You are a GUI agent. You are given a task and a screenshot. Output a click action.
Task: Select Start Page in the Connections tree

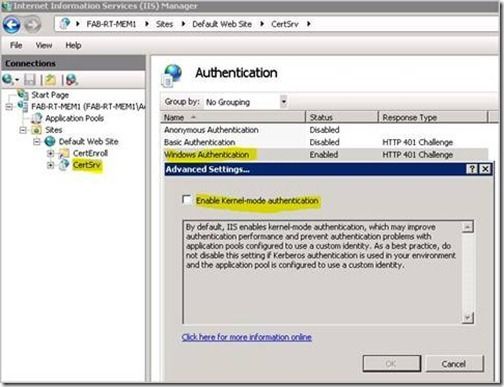coord(50,95)
